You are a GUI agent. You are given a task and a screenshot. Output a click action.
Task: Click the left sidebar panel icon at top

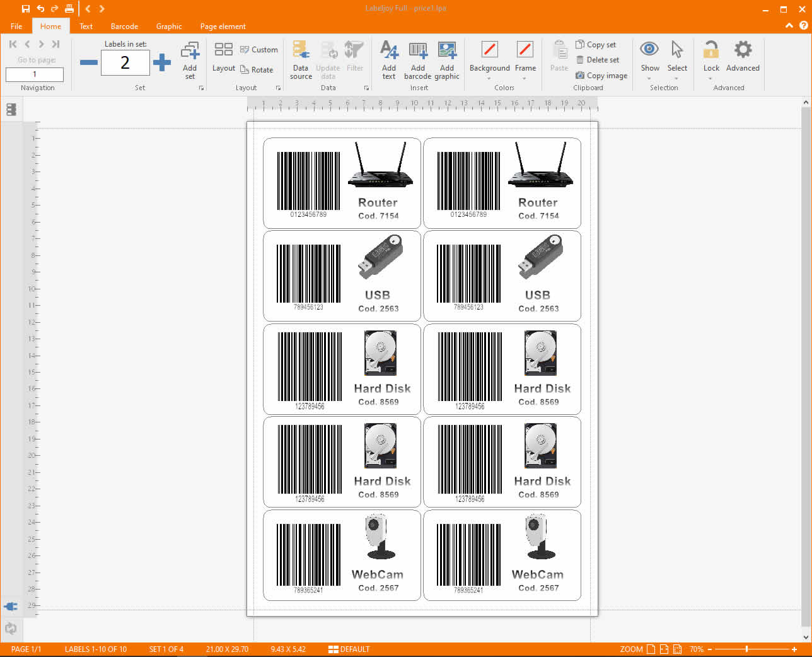pyautogui.click(x=11, y=110)
